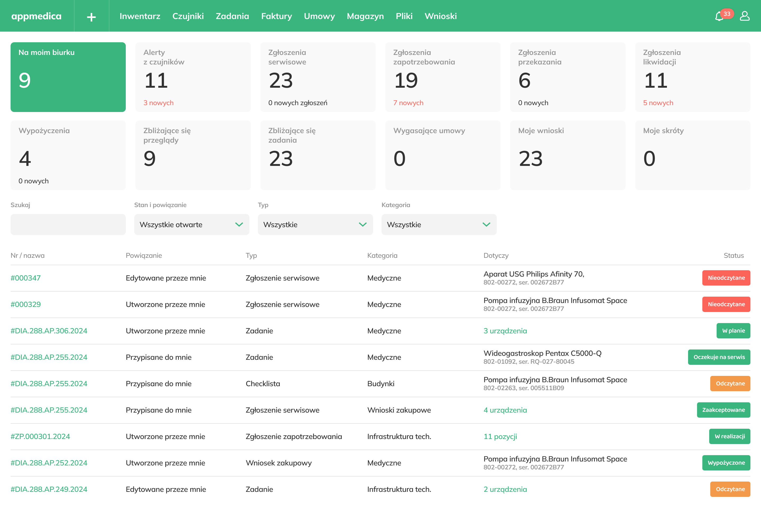The height and width of the screenshot is (532, 761).
Task: Open ticket #000347 link
Action: [26, 278]
